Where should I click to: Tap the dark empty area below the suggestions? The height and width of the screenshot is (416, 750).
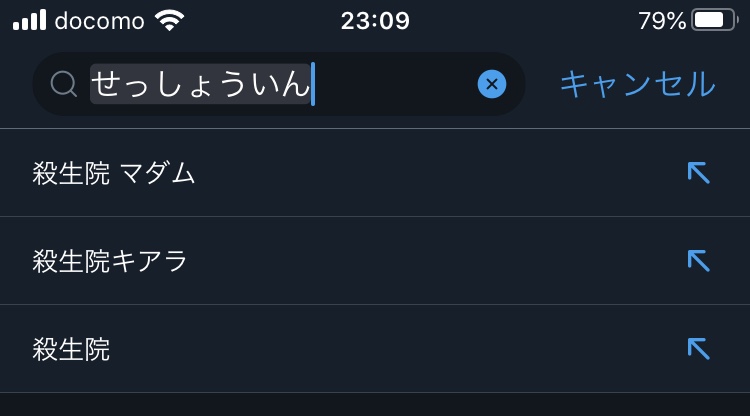click(x=375, y=405)
